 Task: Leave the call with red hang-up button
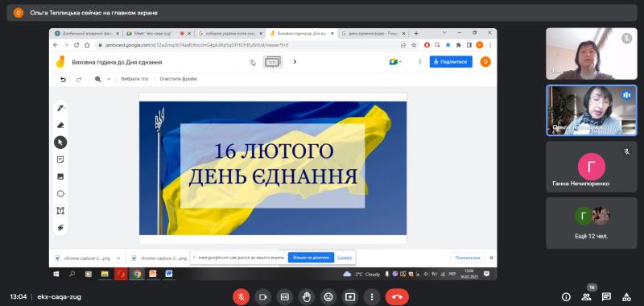(x=397, y=296)
